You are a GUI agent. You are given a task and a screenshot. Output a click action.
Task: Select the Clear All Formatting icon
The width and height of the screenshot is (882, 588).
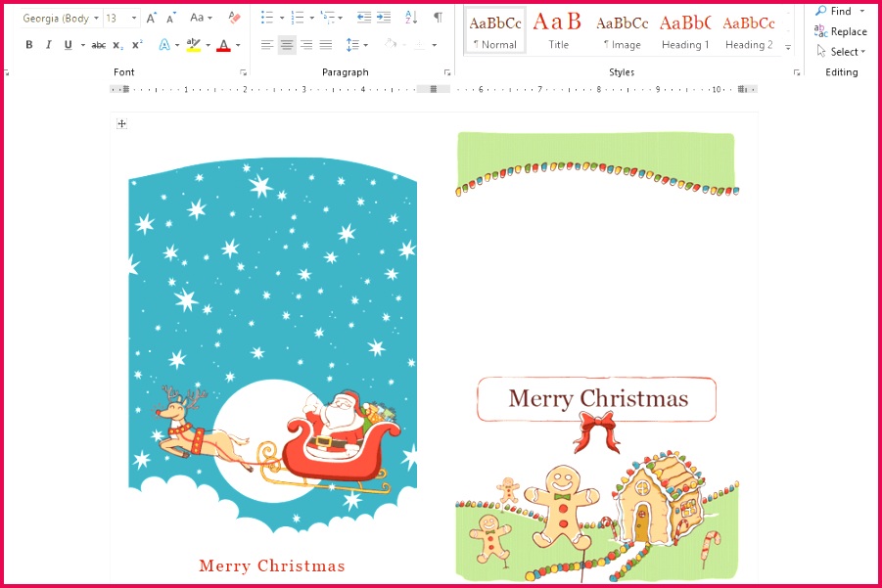pos(232,18)
